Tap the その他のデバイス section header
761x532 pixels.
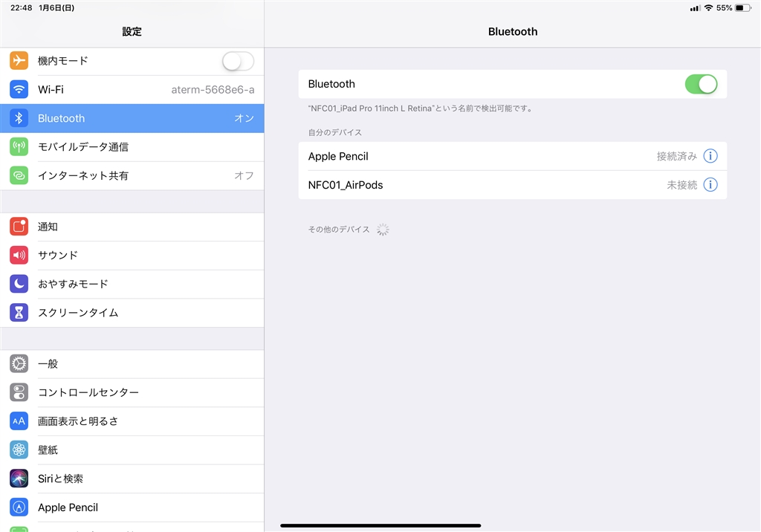coord(339,229)
